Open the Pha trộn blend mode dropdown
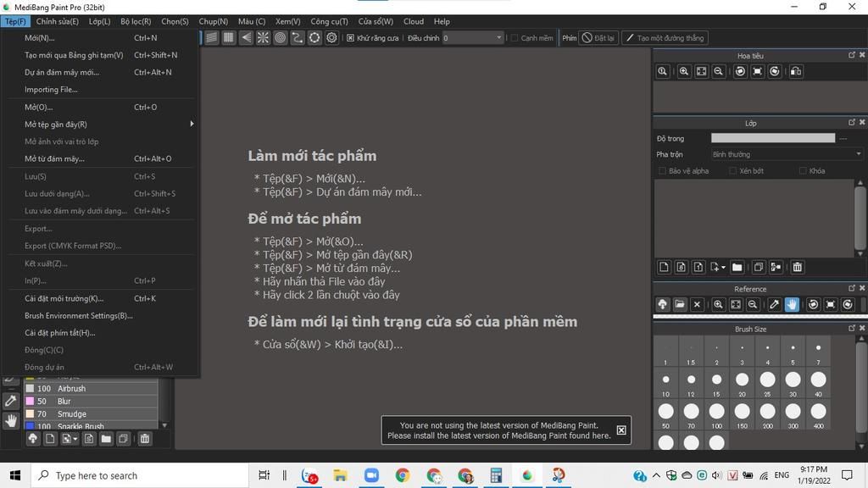This screenshot has width=868, height=488. point(787,154)
